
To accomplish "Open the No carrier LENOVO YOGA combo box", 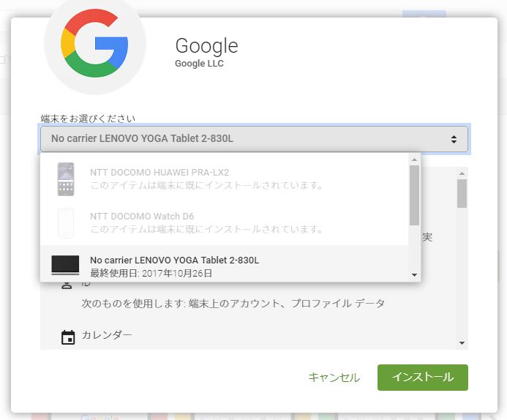I will click(254, 139).
